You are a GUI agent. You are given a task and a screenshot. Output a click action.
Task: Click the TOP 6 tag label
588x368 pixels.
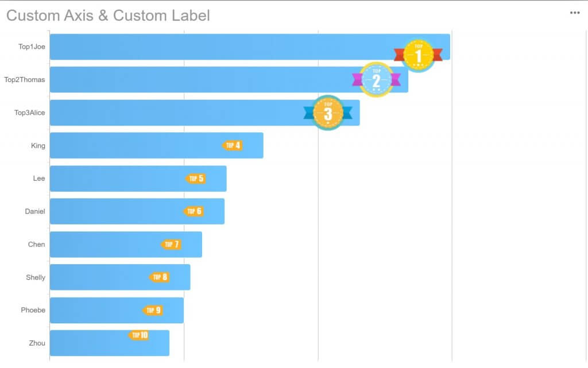(x=194, y=211)
